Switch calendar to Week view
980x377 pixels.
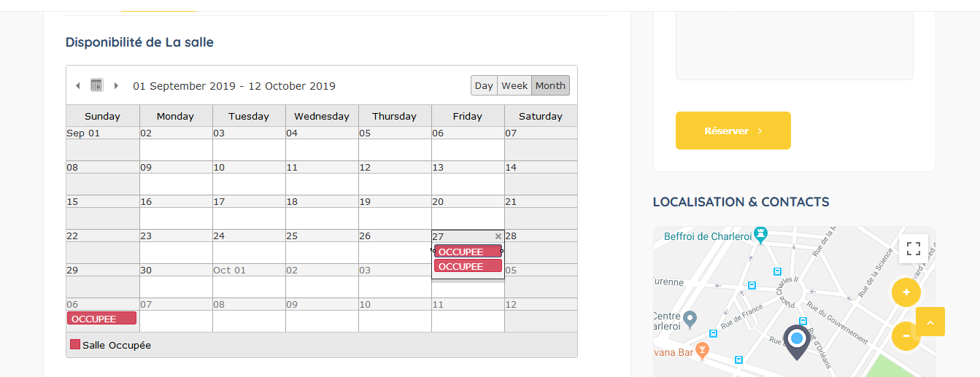coord(514,85)
